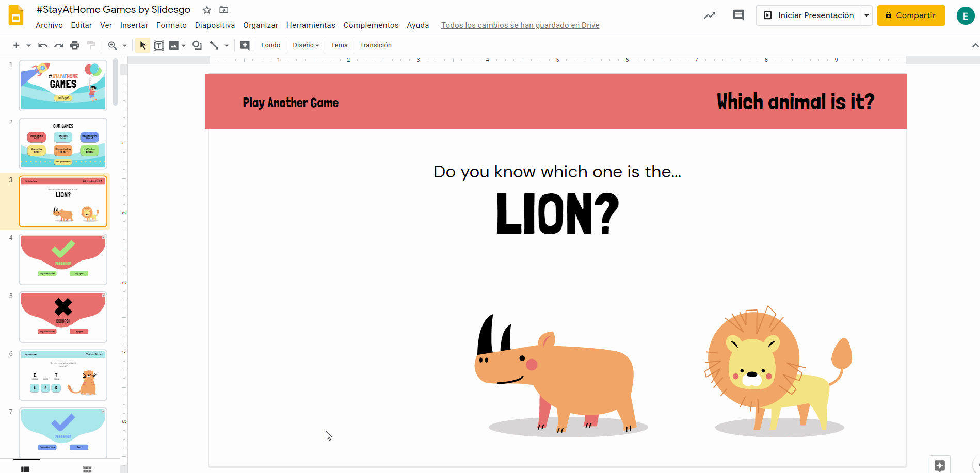Image resolution: width=980 pixels, height=473 pixels.
Task: Click the rhino illustration on the slide
Action: click(560, 375)
